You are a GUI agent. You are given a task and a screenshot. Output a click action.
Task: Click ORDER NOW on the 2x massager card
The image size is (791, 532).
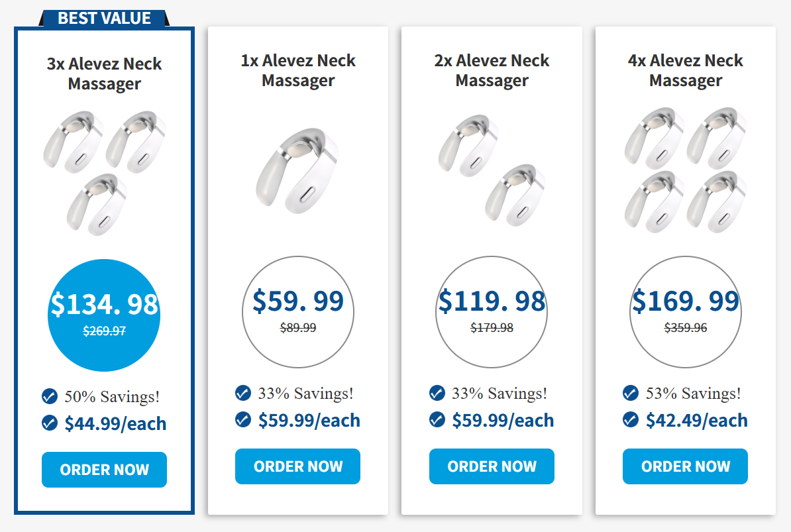point(492,466)
